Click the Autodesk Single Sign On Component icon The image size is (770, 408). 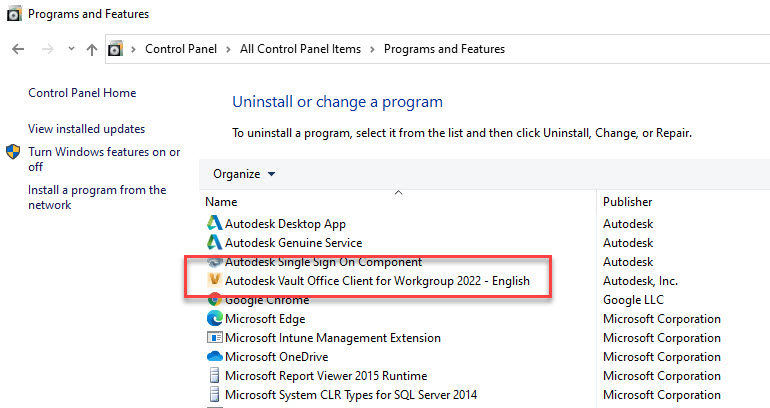point(215,262)
